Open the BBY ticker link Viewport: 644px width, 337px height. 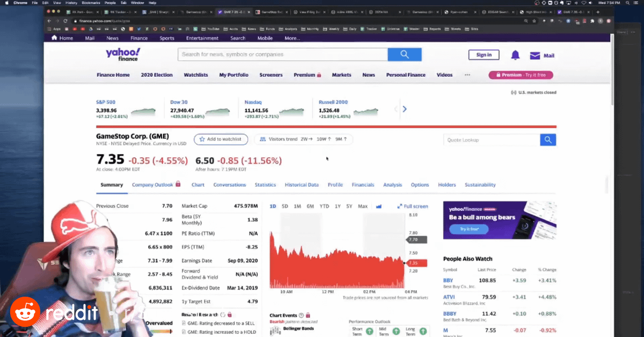click(x=448, y=280)
